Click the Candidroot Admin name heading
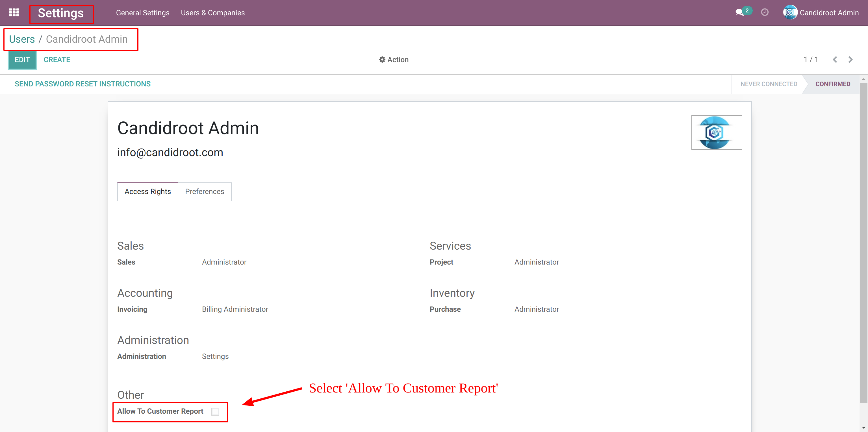This screenshot has width=868, height=432. pos(188,128)
